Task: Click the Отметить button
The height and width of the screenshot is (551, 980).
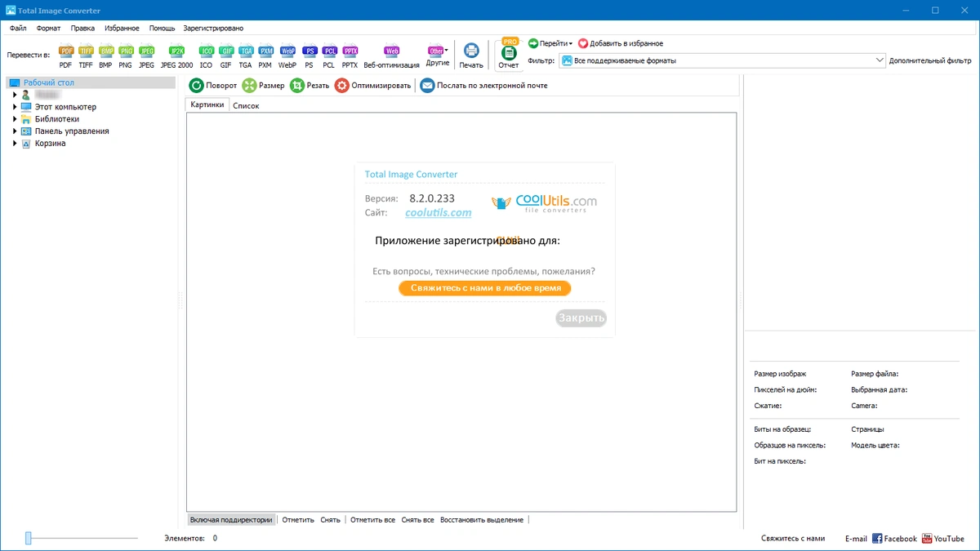Action: [x=298, y=519]
